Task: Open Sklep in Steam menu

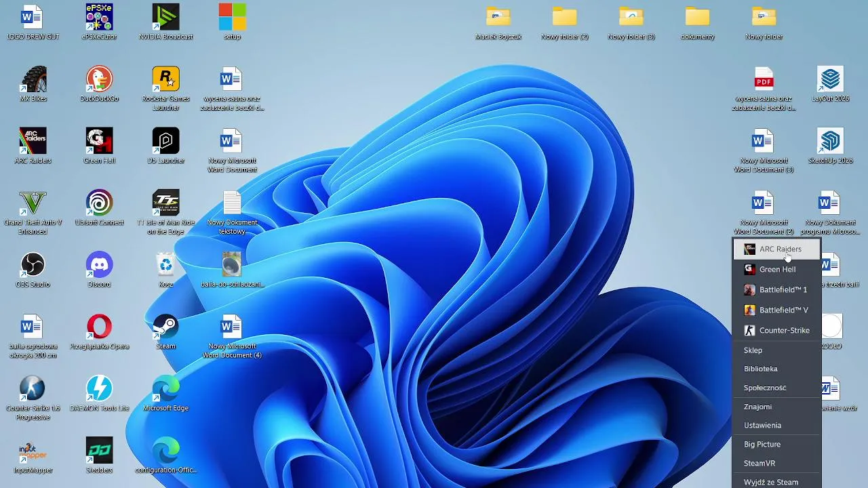Action: (777, 350)
